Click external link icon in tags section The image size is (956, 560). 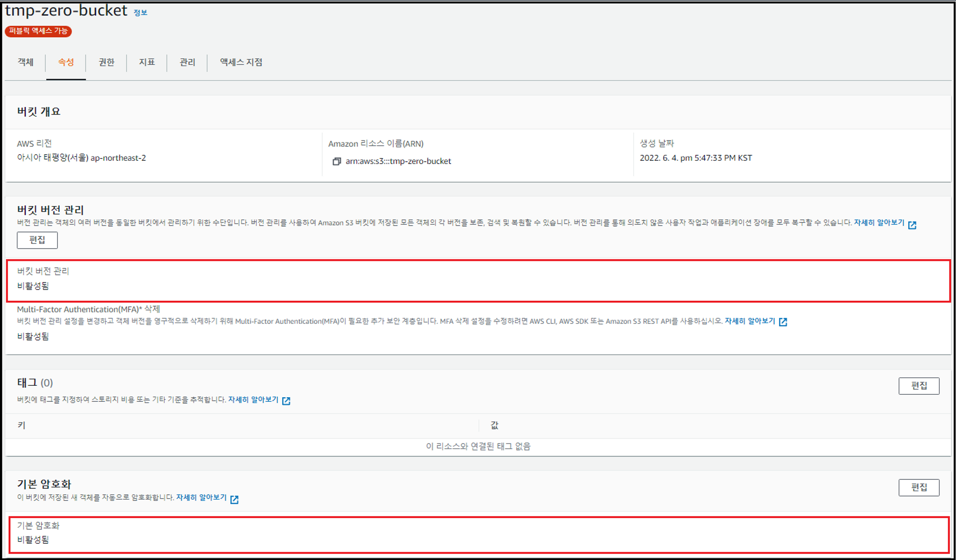(286, 401)
